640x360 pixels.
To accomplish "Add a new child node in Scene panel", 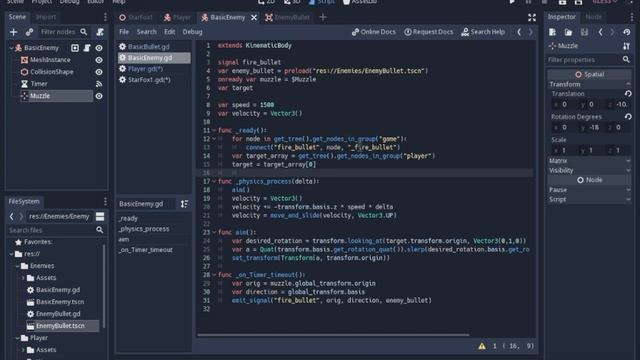I will pos(13,32).
